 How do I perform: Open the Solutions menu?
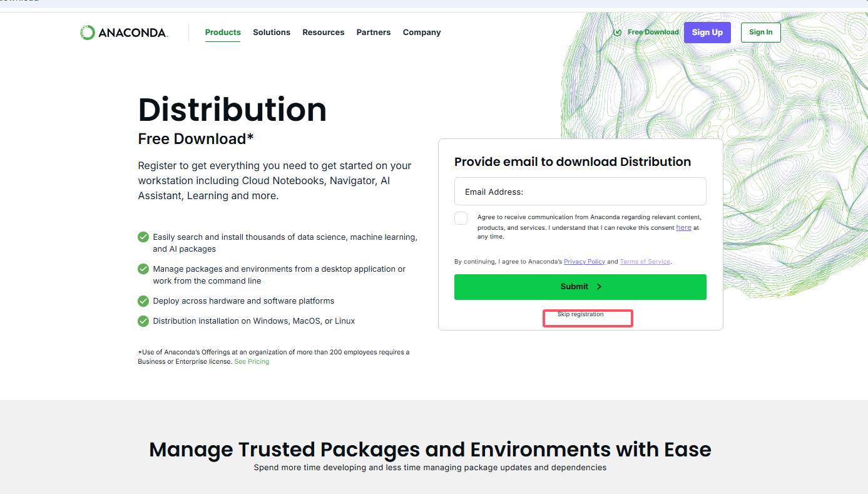(x=272, y=33)
